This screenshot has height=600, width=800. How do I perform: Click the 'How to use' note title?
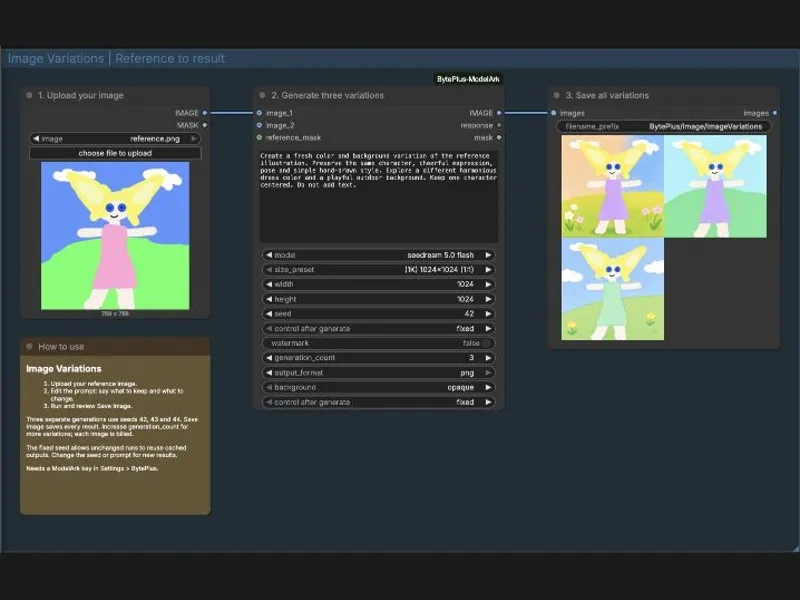61,346
